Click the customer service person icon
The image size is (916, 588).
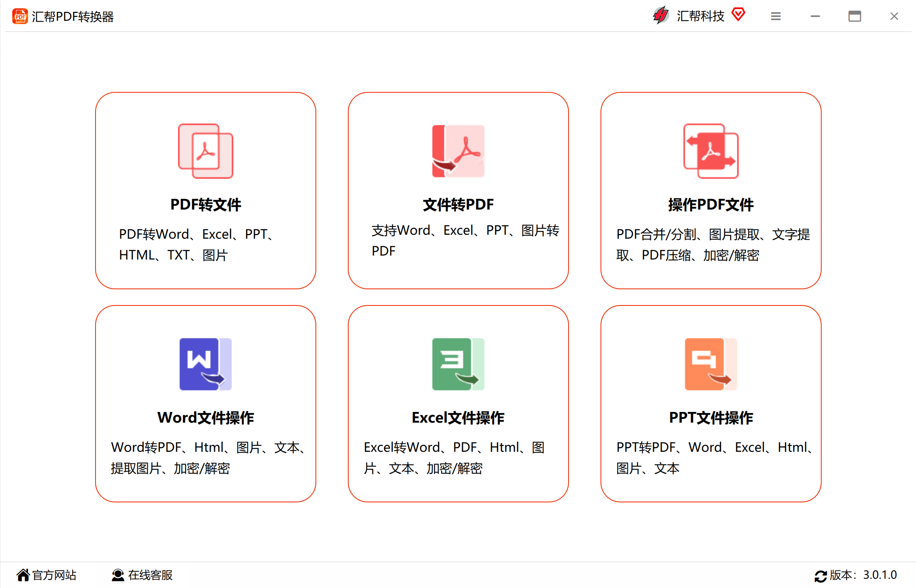pyautogui.click(x=117, y=575)
